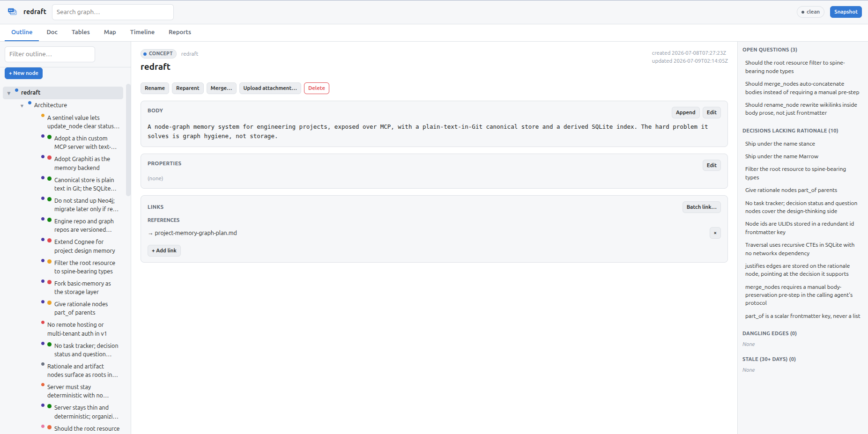
Task: Click the Search graph input field
Action: point(113,12)
